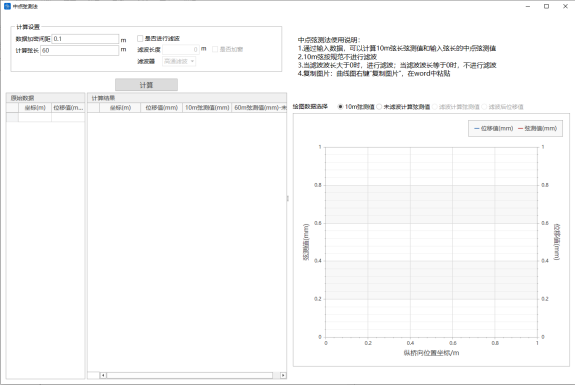The image size is (576, 385).
Task: Click the 滤波长度 input field
Action: tap(181, 49)
